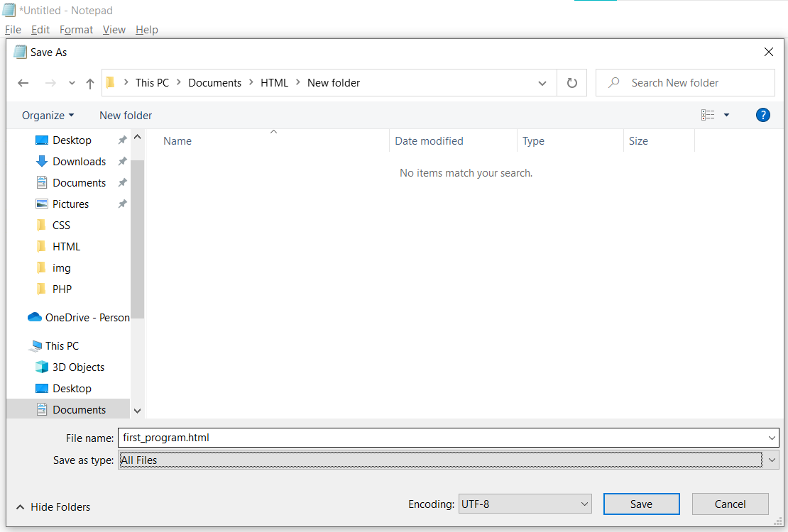Go up one folder level arrow
The height and width of the screenshot is (532, 788).
90,83
